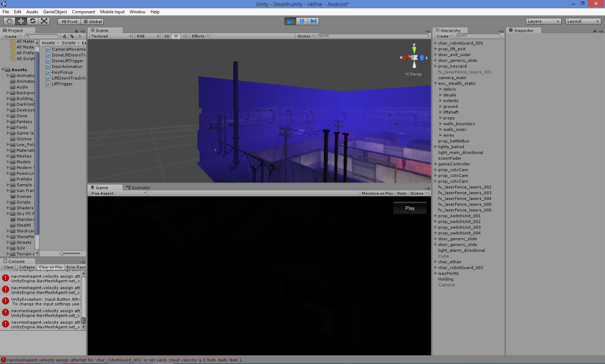Toggle Maximize on Play in Game view
The image size is (605, 364).
(377, 194)
